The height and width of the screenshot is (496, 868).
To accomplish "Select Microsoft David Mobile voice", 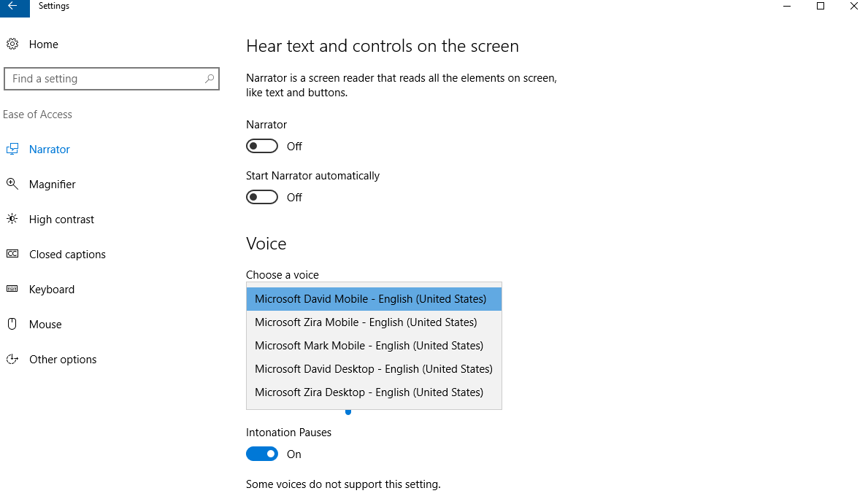I will point(370,299).
